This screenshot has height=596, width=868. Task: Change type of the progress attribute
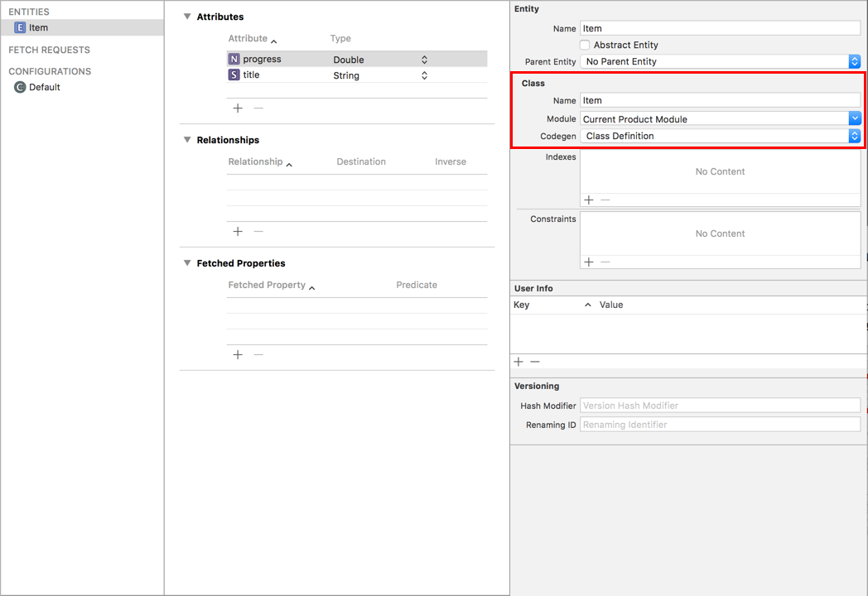(x=424, y=60)
